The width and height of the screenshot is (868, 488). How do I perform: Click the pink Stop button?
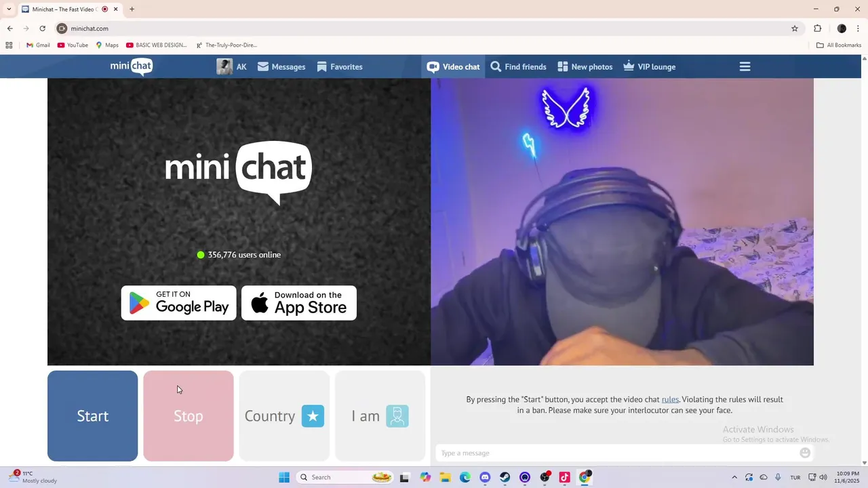(189, 415)
